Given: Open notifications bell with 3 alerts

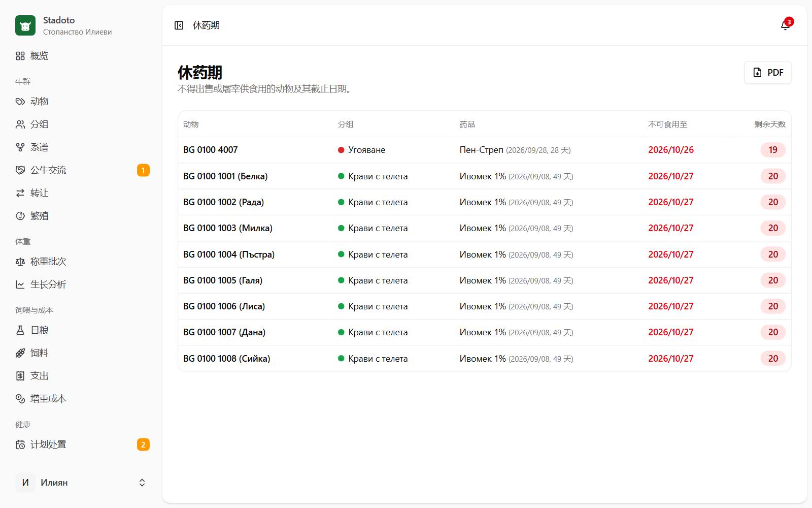Looking at the screenshot, I should (x=786, y=25).
